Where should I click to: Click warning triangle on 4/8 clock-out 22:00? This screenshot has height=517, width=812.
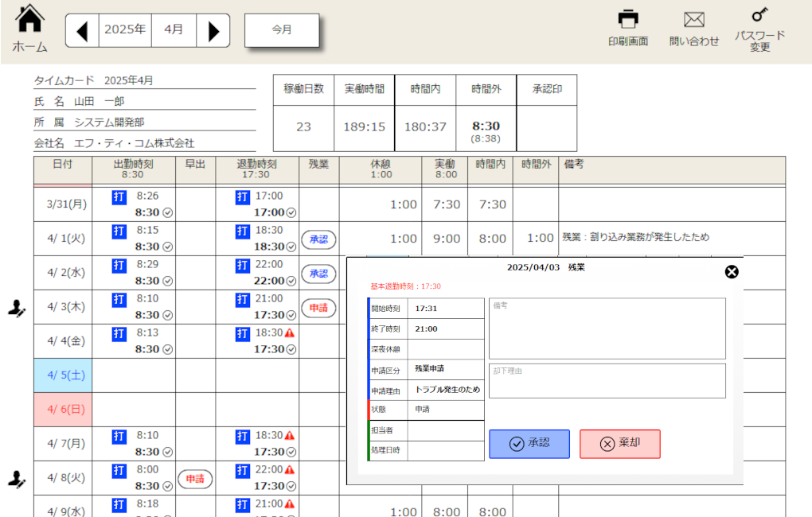pos(290,470)
